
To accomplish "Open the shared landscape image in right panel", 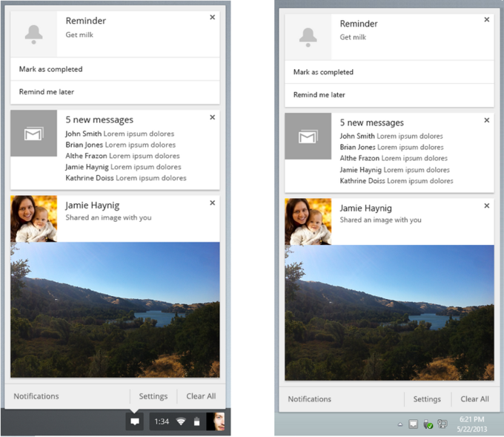I will 389,312.
